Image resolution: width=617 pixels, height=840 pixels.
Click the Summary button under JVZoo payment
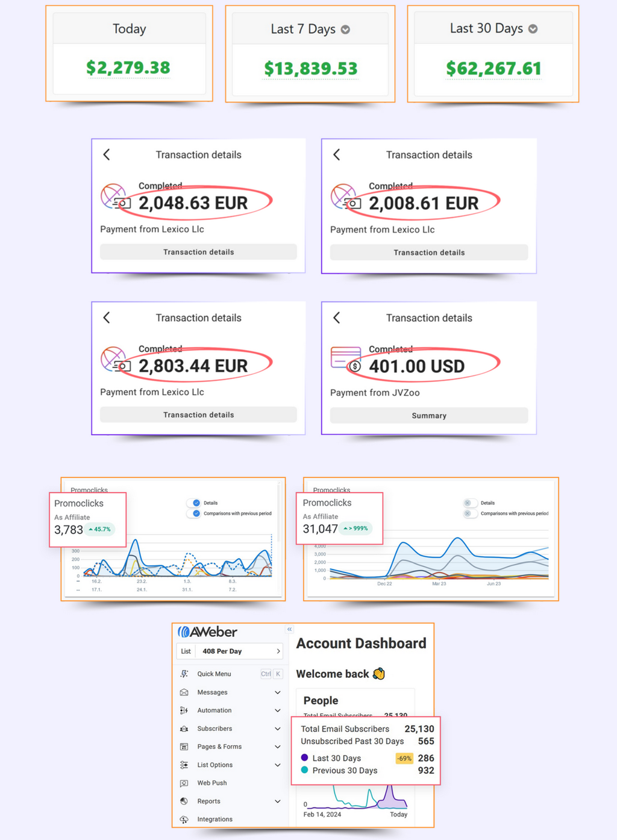pyautogui.click(x=429, y=416)
